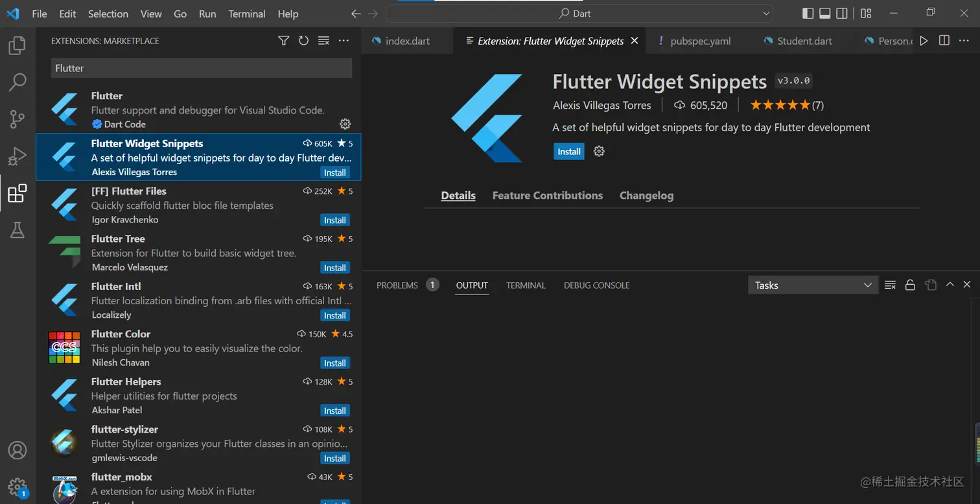The image size is (980, 504).
Task: Open the customize layout button
Action: pyautogui.click(x=867, y=14)
